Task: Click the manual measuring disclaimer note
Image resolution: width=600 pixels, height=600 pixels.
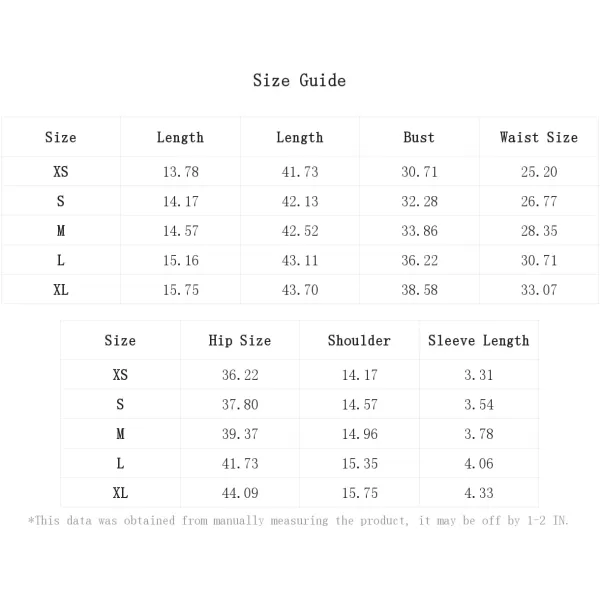Action: [298, 520]
